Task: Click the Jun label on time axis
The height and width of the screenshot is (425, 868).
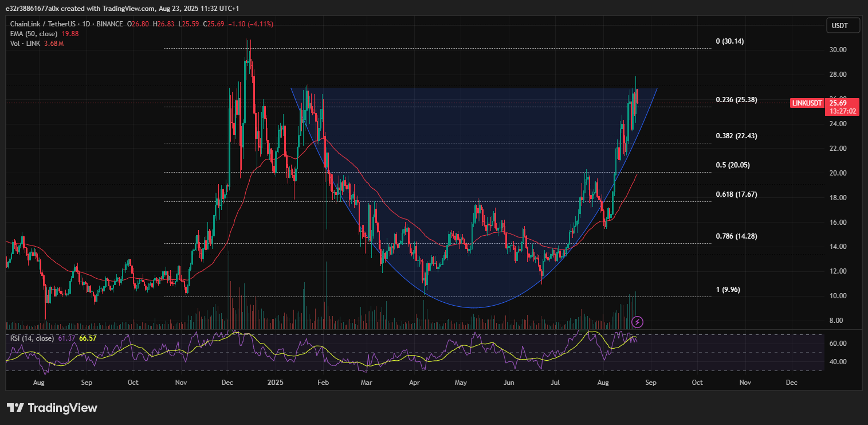Action: 508,381
